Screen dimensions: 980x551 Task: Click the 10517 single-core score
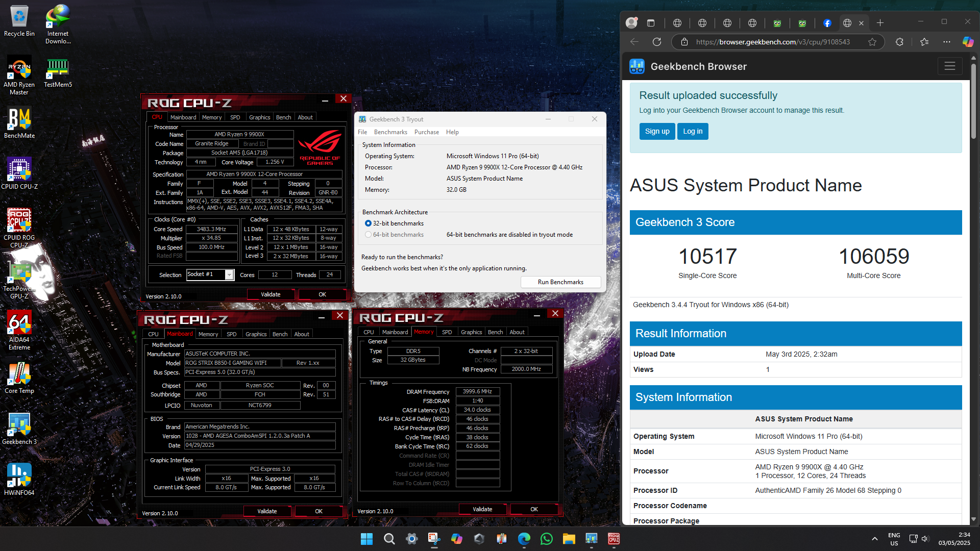[x=707, y=256]
